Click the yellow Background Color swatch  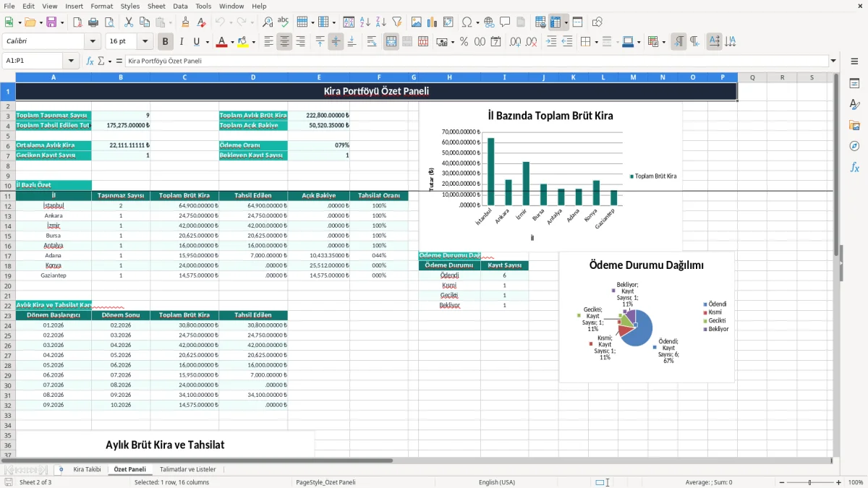243,42
